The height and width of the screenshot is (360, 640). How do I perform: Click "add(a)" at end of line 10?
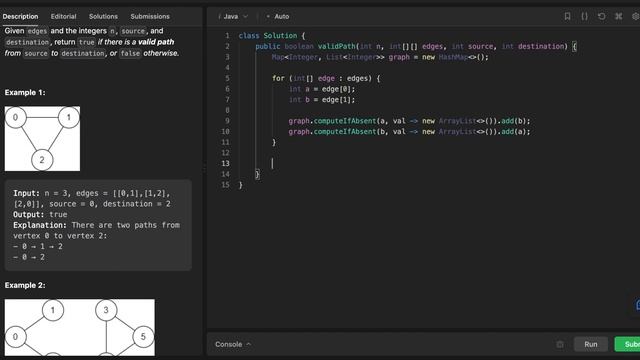click(514, 131)
